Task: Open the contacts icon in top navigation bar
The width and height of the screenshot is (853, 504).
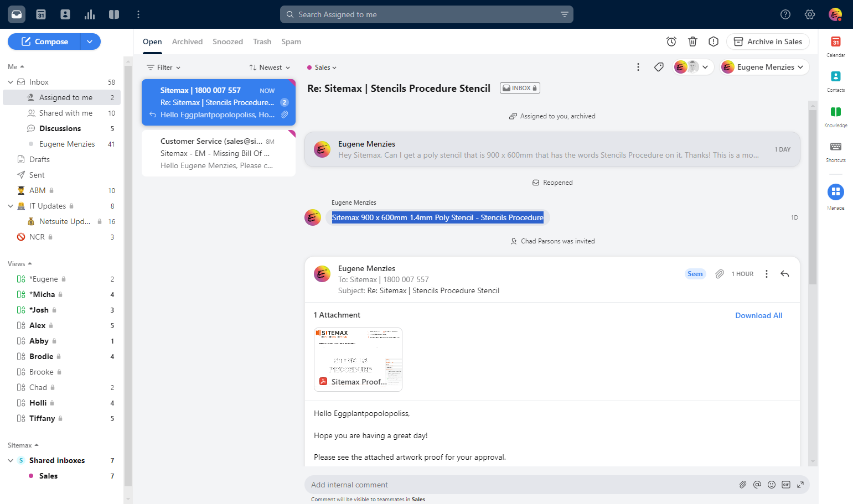Action: click(x=65, y=14)
